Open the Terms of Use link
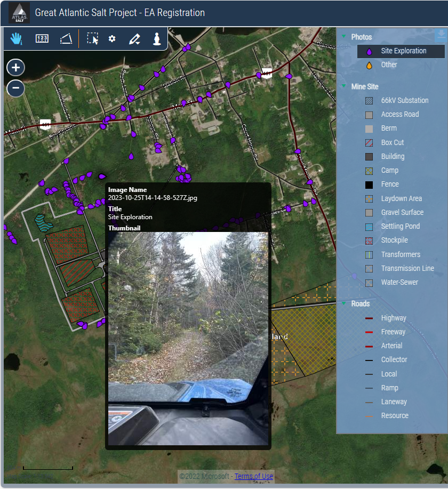448x489 pixels. pos(254,476)
